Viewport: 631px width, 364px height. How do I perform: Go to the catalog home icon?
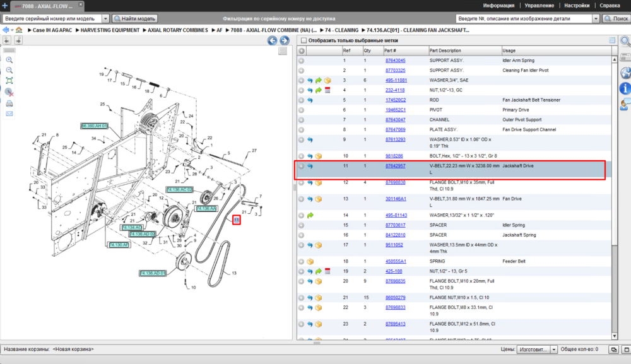point(19,30)
